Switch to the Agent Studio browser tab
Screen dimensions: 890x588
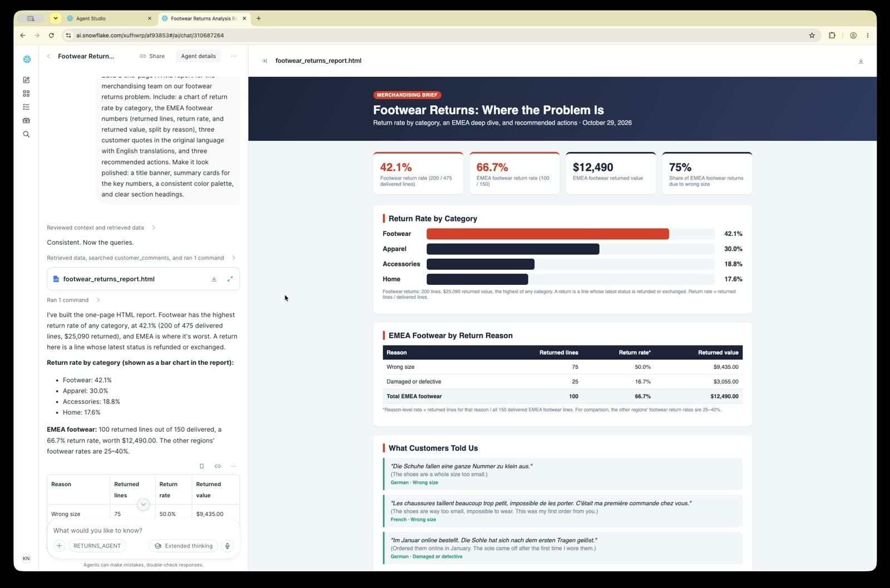tap(106, 18)
